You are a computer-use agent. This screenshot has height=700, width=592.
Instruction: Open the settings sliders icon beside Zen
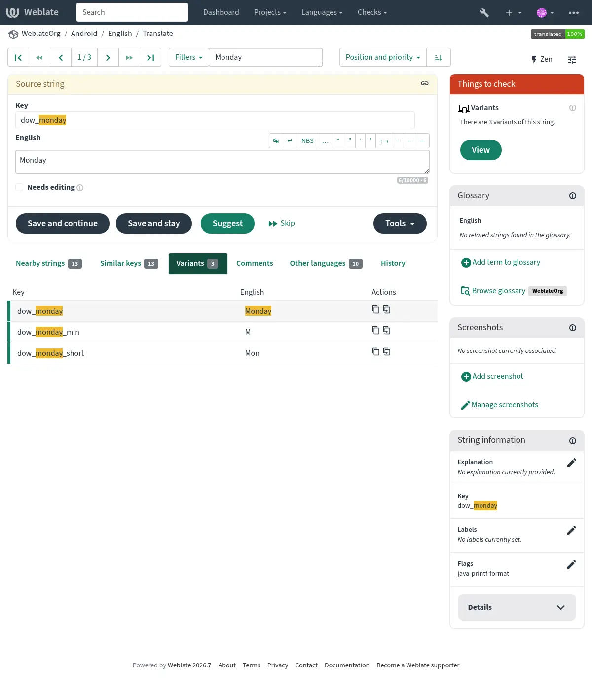572,59
